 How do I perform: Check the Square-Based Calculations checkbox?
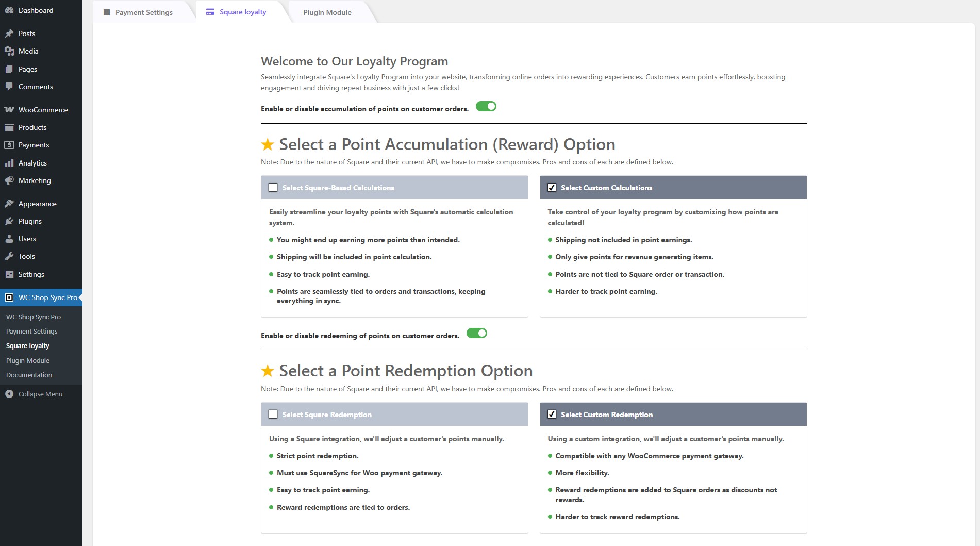273,188
